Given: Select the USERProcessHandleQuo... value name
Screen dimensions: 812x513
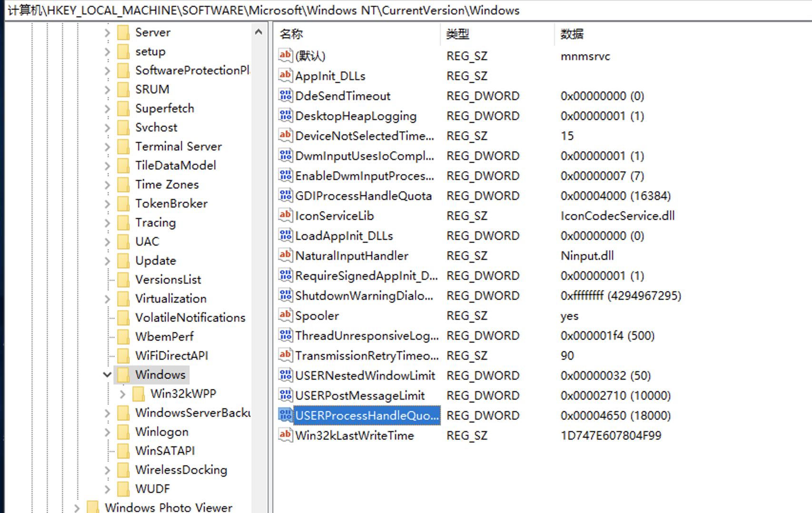Looking at the screenshot, I should coord(367,415).
